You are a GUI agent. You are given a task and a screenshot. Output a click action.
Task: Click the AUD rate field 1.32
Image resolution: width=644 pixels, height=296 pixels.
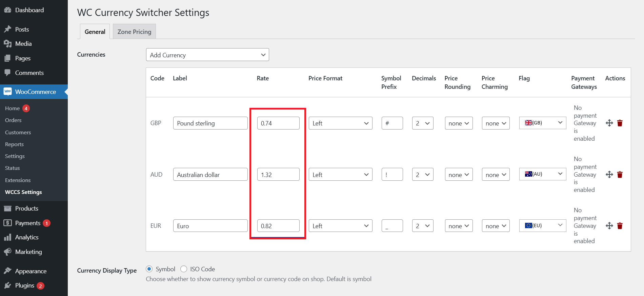coord(278,175)
